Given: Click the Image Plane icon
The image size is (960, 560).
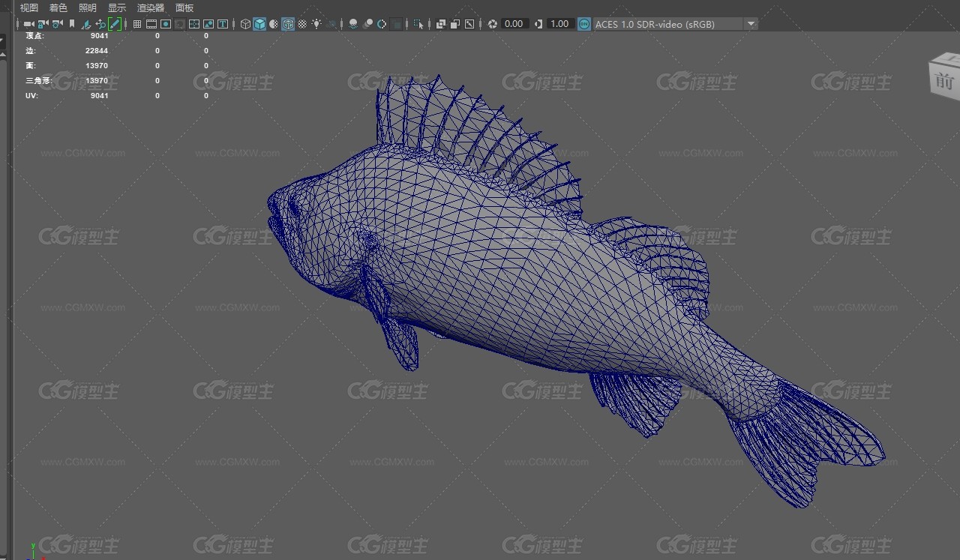Looking at the screenshot, I should pos(86,24).
